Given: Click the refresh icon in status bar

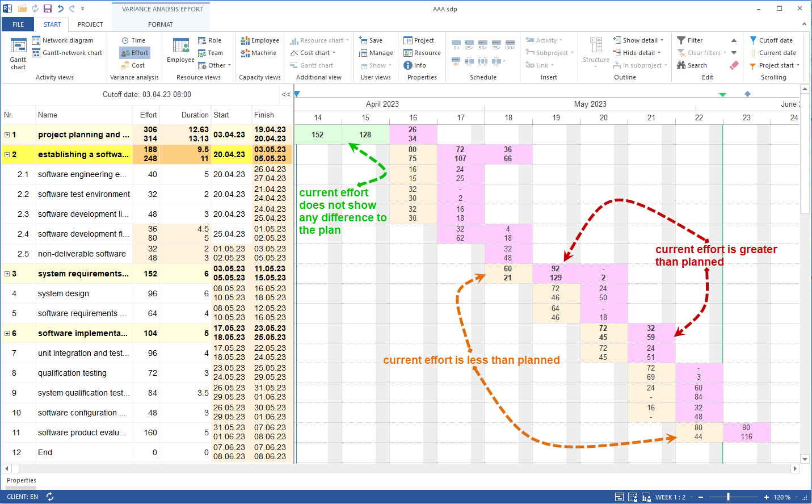Looking at the screenshot, I should (x=50, y=497).
